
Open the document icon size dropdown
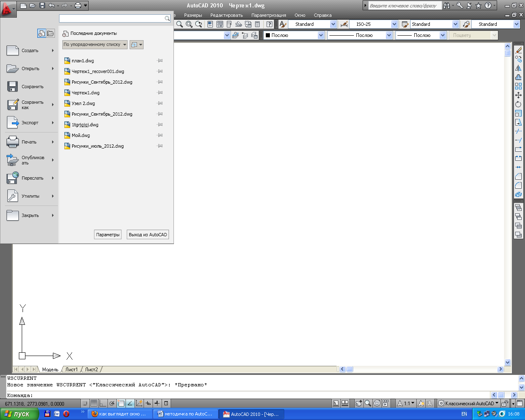(x=137, y=44)
